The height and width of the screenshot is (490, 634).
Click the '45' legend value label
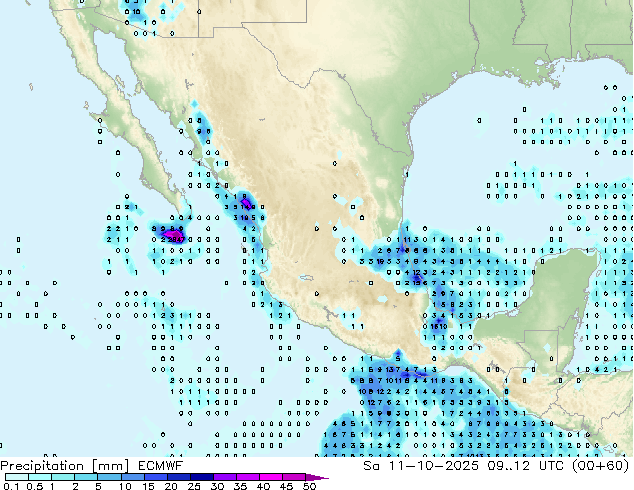pyautogui.click(x=286, y=486)
